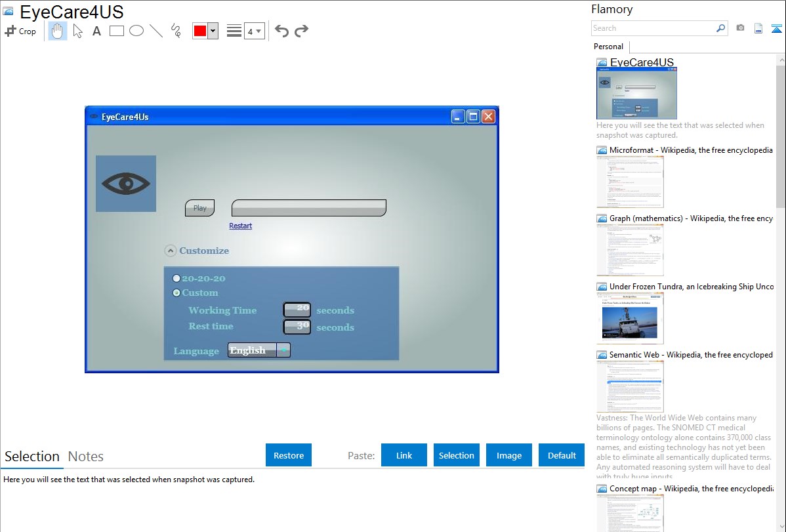Open the line width dropdown
The image size is (786, 532).
click(x=255, y=31)
